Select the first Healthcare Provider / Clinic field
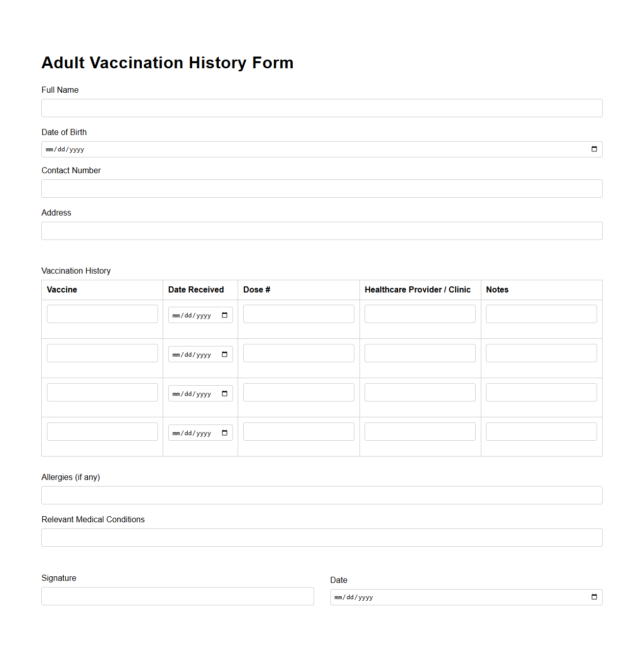 420,313
